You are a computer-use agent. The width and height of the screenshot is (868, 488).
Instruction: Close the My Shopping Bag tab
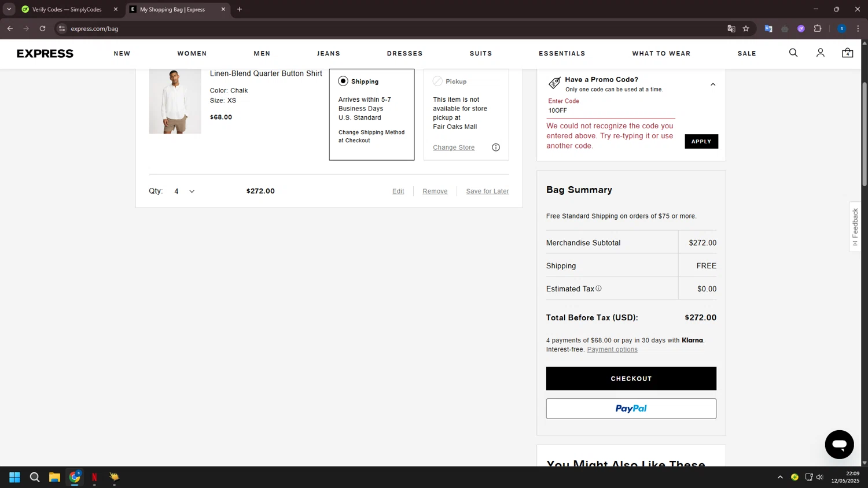223,9
